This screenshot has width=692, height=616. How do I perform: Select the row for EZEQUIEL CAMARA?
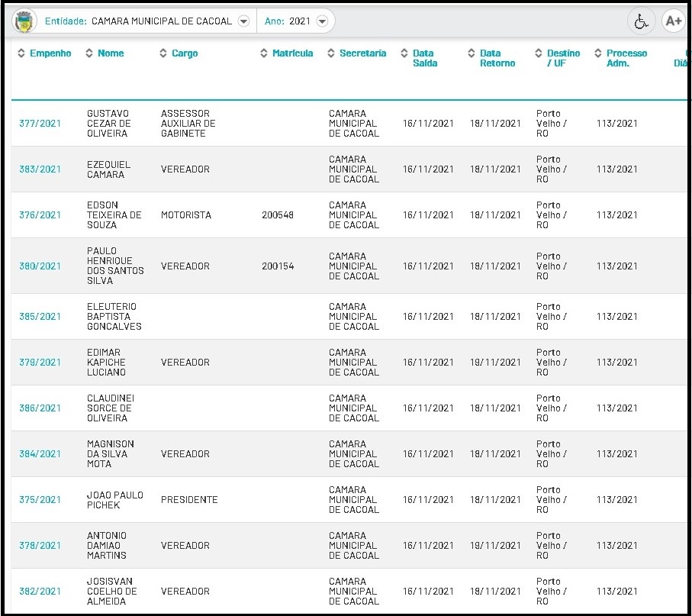click(108, 169)
